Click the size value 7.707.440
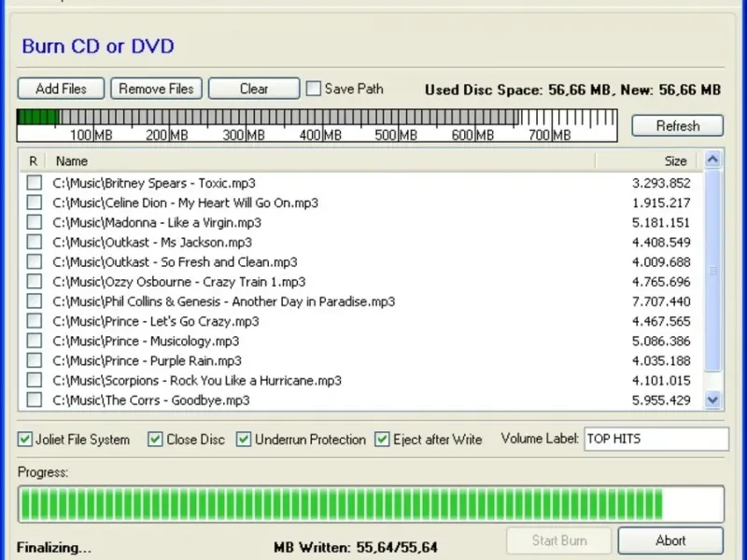The image size is (747, 560). pos(661,301)
